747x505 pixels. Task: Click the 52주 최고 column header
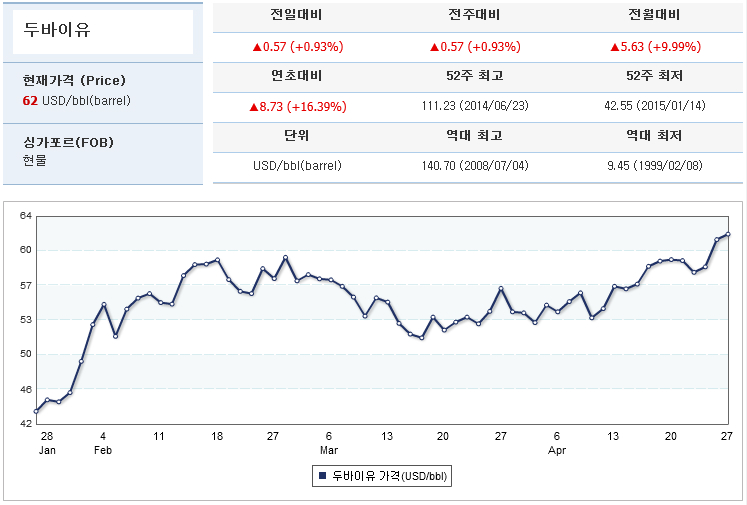click(474, 76)
